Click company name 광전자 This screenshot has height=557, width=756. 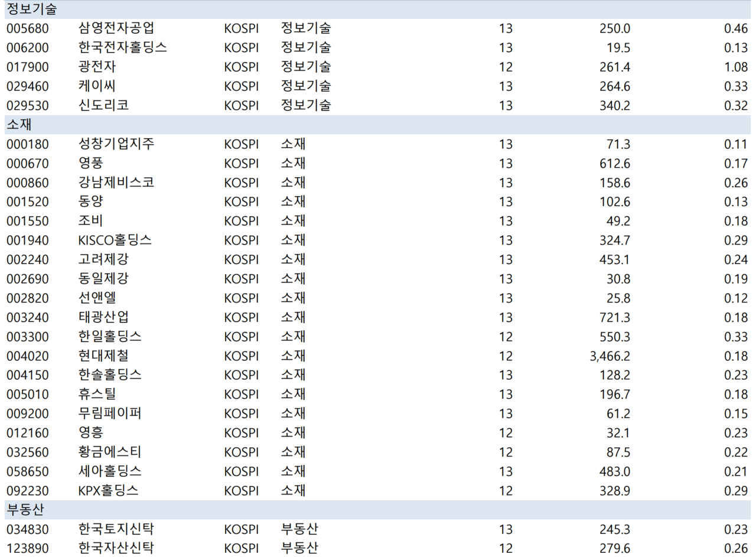(97, 67)
